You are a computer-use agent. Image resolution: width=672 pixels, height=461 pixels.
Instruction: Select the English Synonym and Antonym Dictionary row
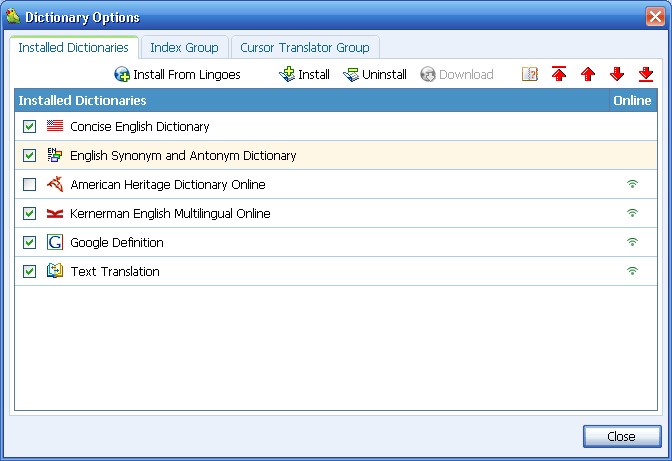pyautogui.click(x=183, y=156)
